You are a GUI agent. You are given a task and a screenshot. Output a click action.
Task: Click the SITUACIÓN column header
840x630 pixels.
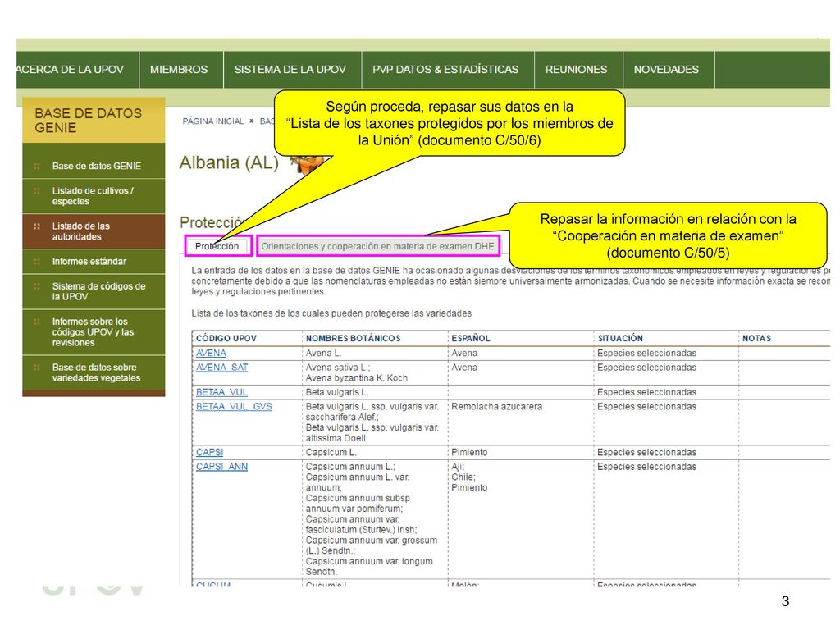[x=620, y=339]
